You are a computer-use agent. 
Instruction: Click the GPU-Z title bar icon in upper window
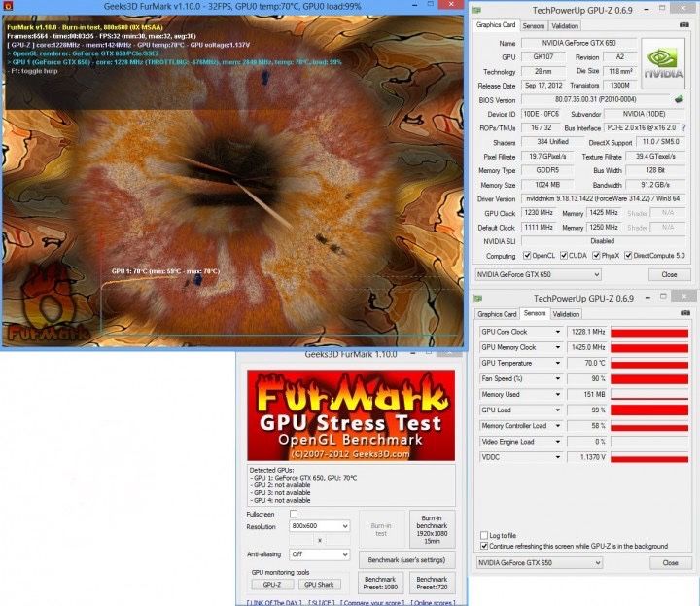coord(476,10)
